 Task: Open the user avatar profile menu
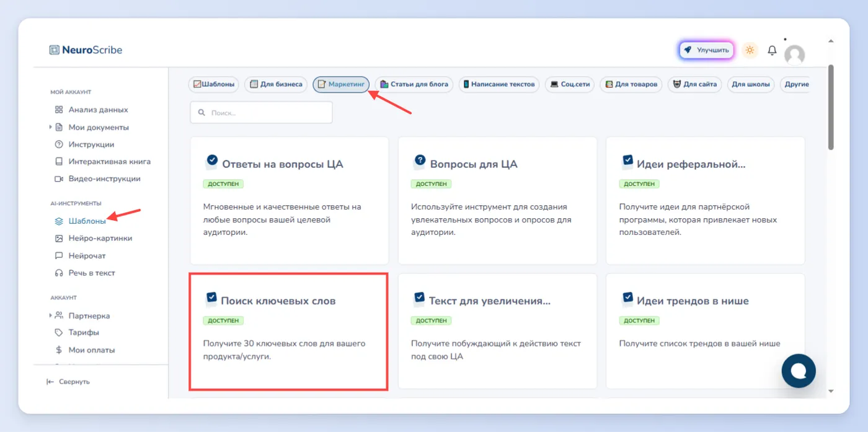(794, 55)
